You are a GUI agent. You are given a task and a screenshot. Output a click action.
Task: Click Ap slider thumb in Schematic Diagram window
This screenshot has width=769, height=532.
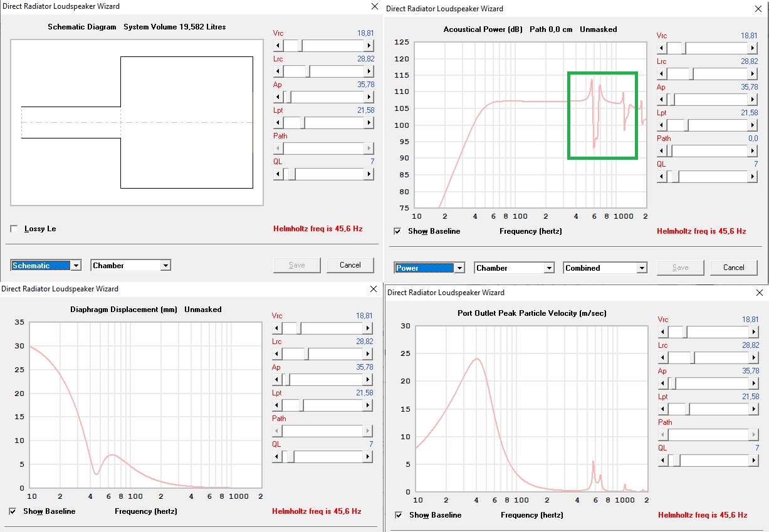coord(288,97)
